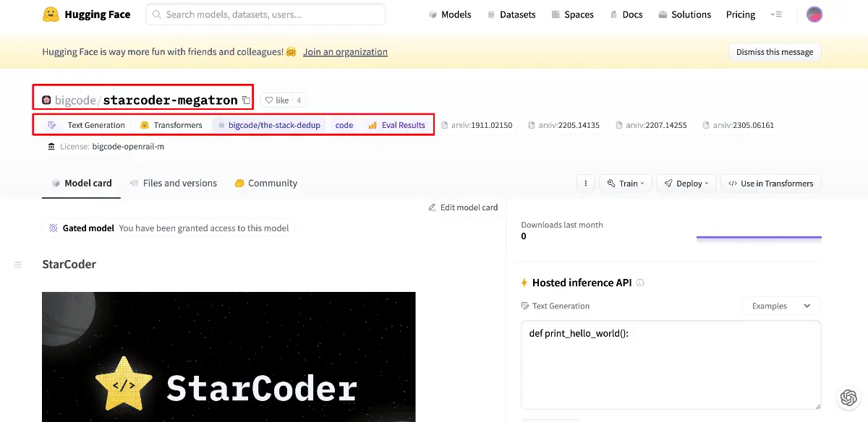Open the user profile avatar
Screen dimensions: 868x422
pos(814,14)
